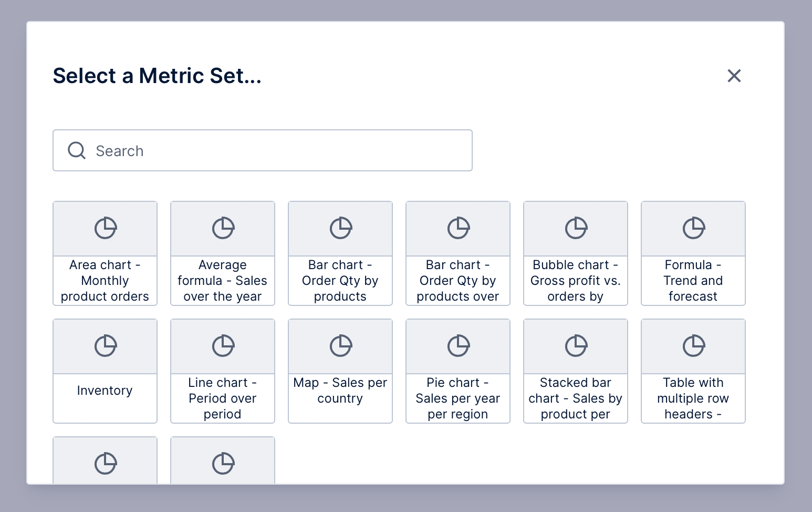Image resolution: width=812 pixels, height=512 pixels.
Task: Choose Bar chart Order Qty by products over
Action: [458, 281]
